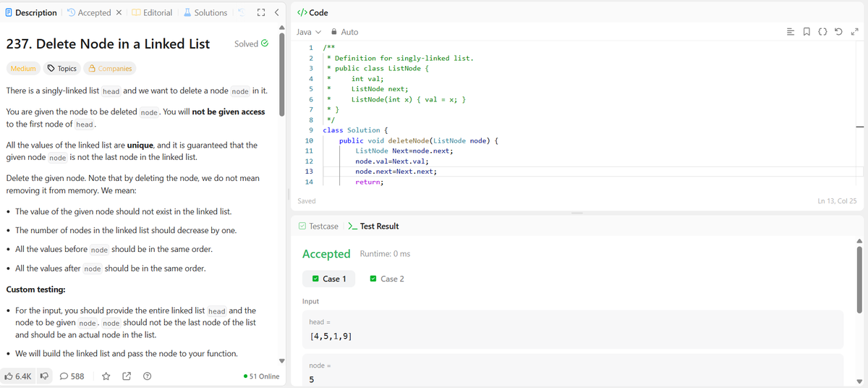Viewport: 868px width, 388px height.
Task: Click the Auto lock indicator
Action: point(344,32)
